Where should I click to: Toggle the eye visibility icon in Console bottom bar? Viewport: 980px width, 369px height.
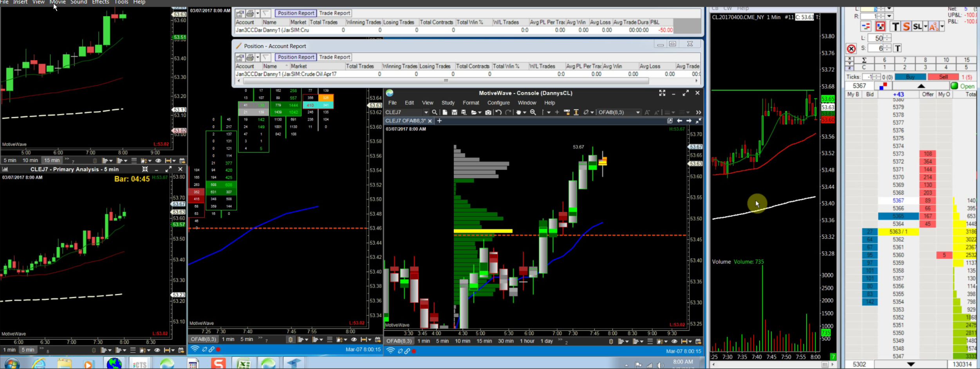[674, 341]
